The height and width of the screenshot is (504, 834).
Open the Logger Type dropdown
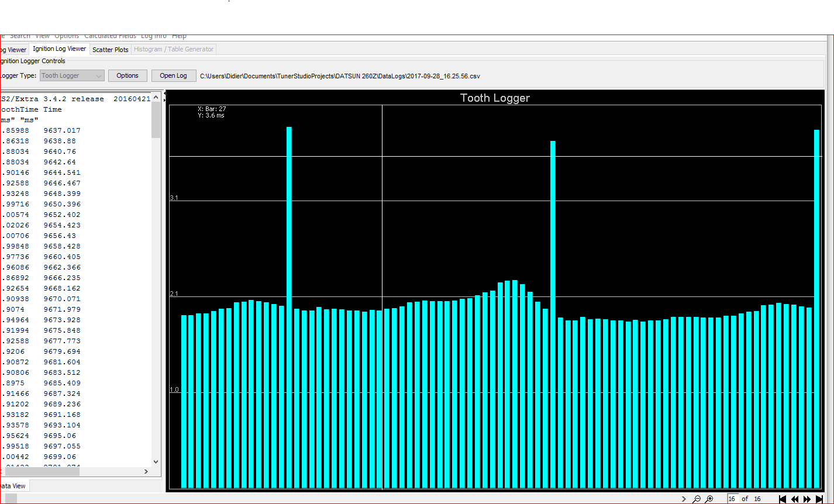click(72, 75)
